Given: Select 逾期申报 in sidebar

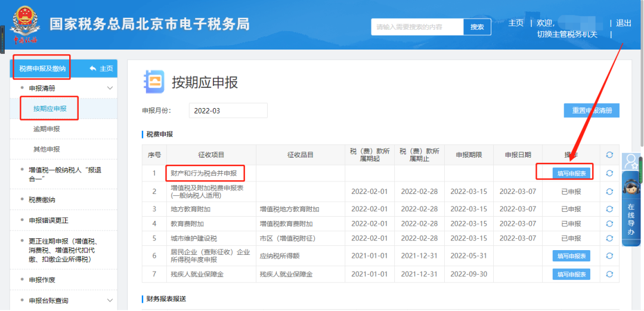Looking at the screenshot, I should click(47, 129).
